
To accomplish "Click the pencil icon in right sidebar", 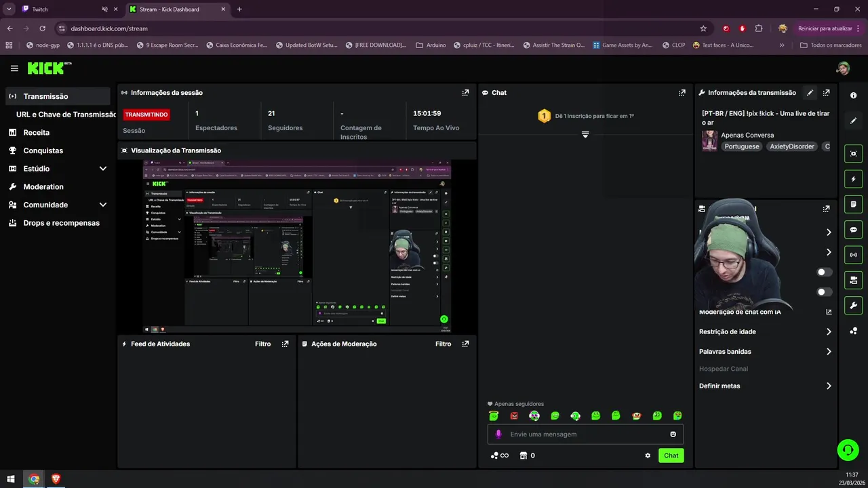I will (853, 121).
